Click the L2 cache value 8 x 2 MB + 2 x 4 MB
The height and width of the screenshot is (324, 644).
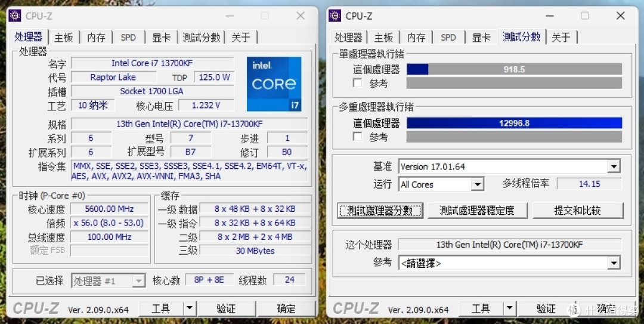pyautogui.click(x=255, y=237)
